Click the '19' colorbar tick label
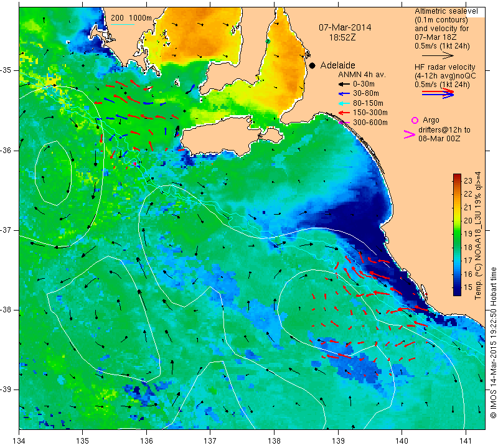 point(468,234)
